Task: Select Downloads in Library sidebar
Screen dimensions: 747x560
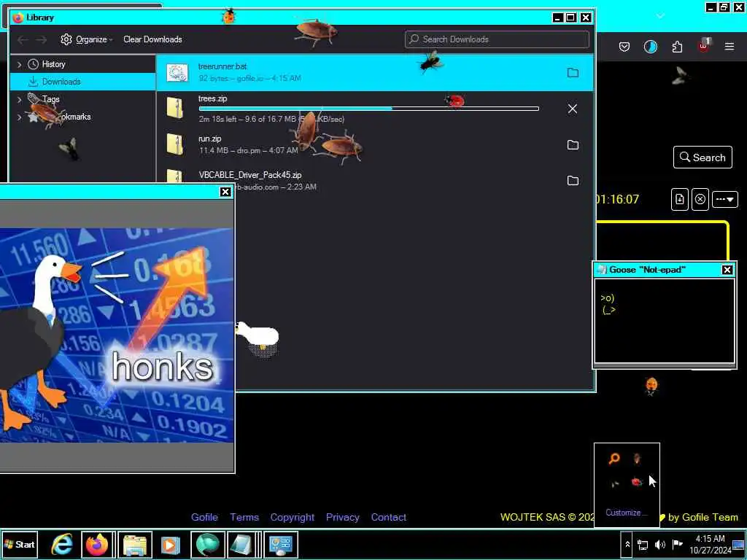Action: [83, 82]
